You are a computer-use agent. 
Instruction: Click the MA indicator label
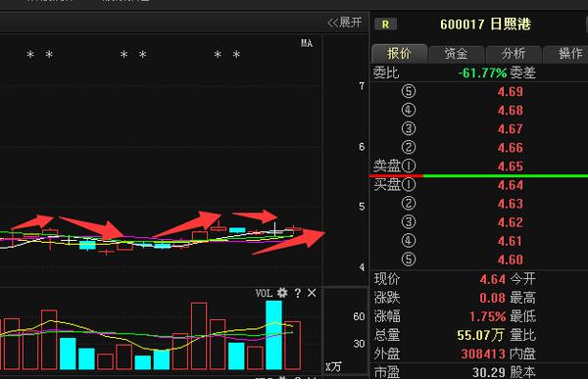pos(307,43)
